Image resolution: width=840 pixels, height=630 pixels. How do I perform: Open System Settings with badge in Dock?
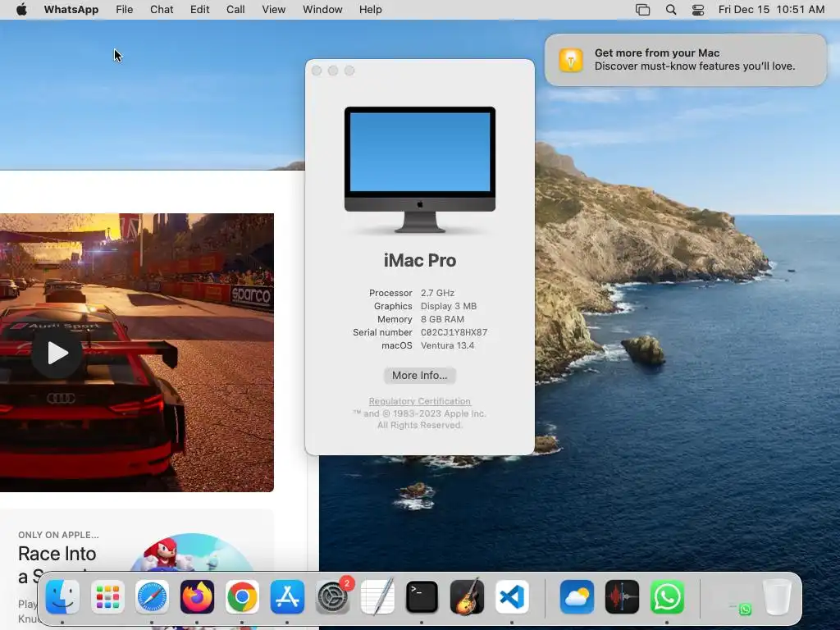pos(333,596)
